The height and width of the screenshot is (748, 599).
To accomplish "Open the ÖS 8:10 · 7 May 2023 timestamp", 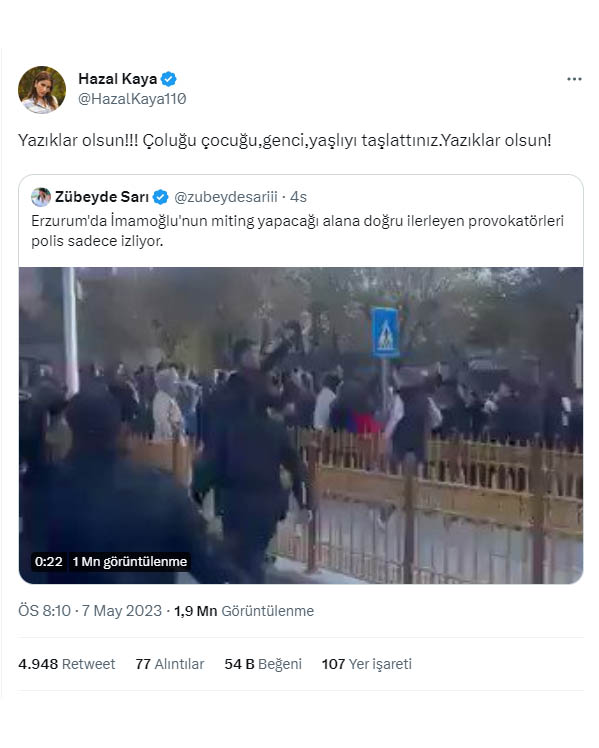I will [90, 611].
